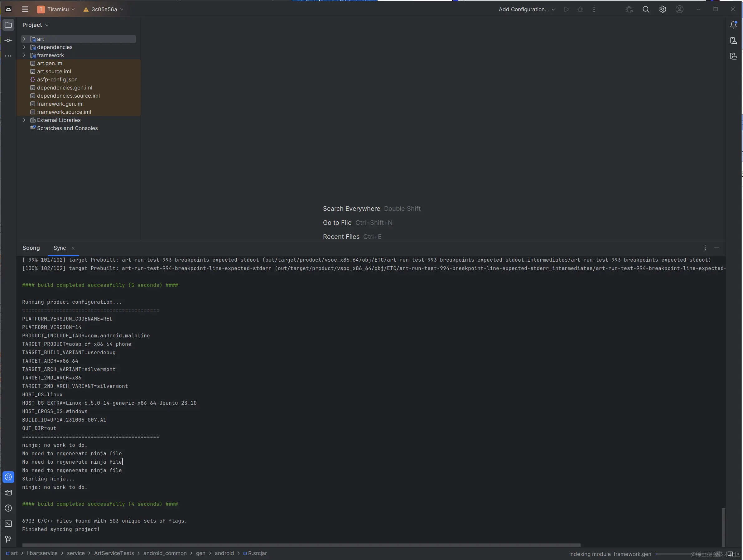The height and width of the screenshot is (560, 743).
Task: Open the Logcat tool window icon
Action: pyautogui.click(x=8, y=492)
